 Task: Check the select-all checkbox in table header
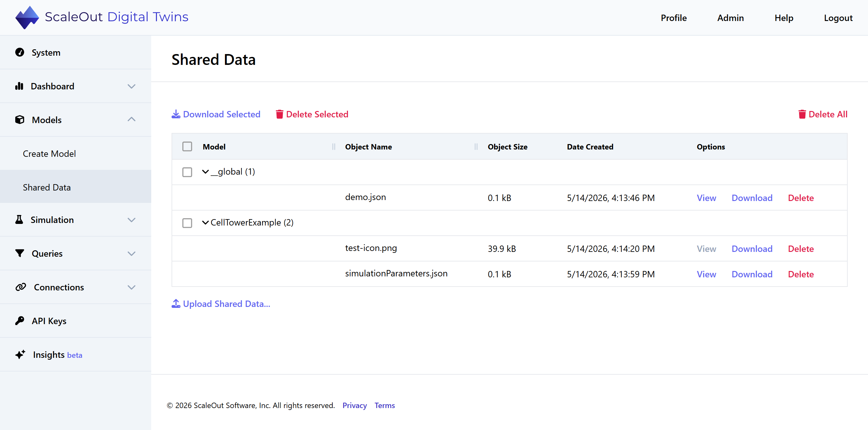click(187, 147)
